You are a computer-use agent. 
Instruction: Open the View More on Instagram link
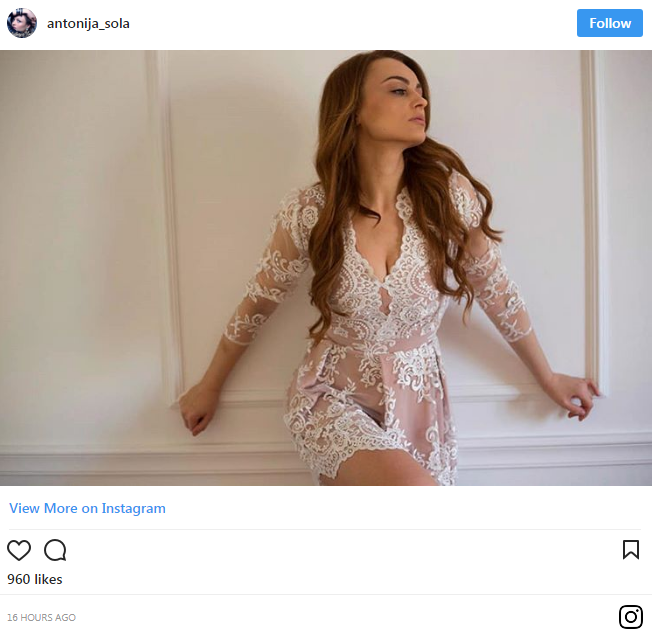[87, 508]
